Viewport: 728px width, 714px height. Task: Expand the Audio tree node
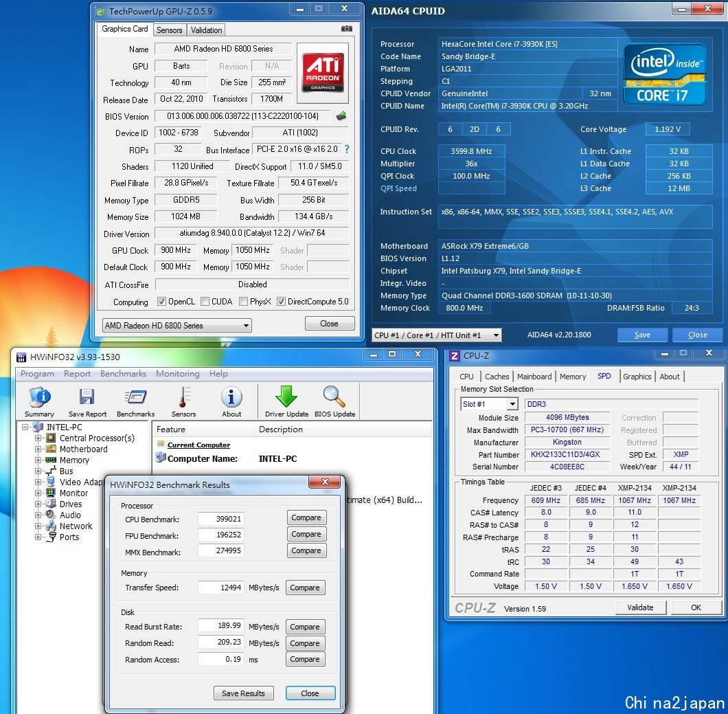tap(38, 515)
